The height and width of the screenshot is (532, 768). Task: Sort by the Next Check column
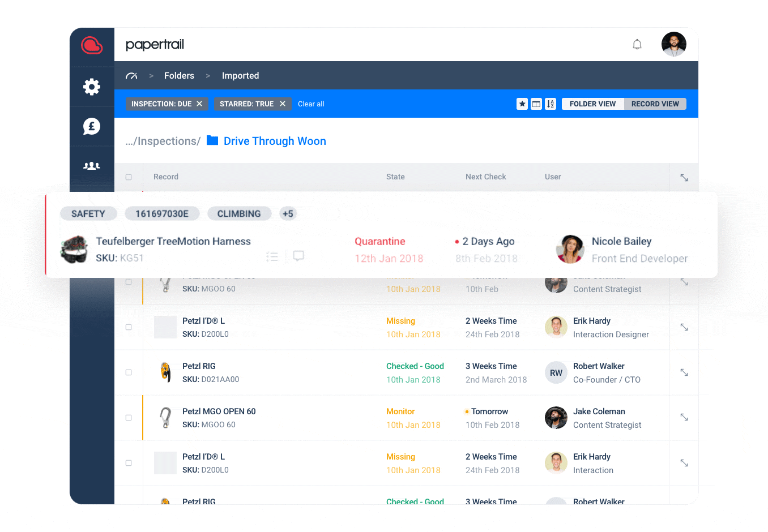(486, 177)
